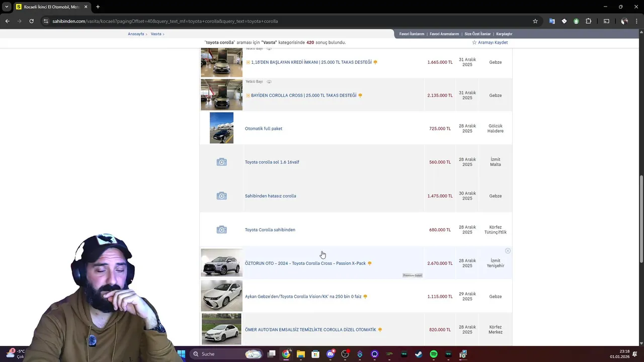Click camera placeholder for Toyota corolla sol
The height and width of the screenshot is (362, 644).
pyautogui.click(x=221, y=162)
